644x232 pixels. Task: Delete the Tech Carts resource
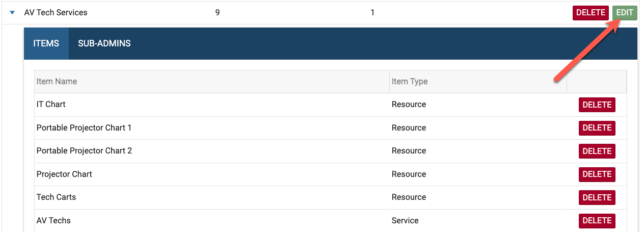pos(597,197)
